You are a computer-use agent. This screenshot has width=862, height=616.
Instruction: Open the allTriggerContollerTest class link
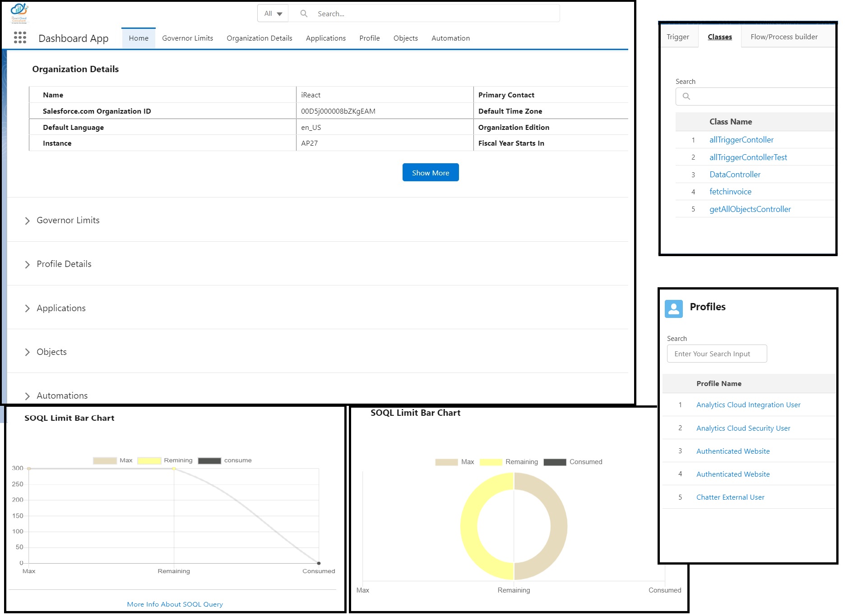point(748,157)
